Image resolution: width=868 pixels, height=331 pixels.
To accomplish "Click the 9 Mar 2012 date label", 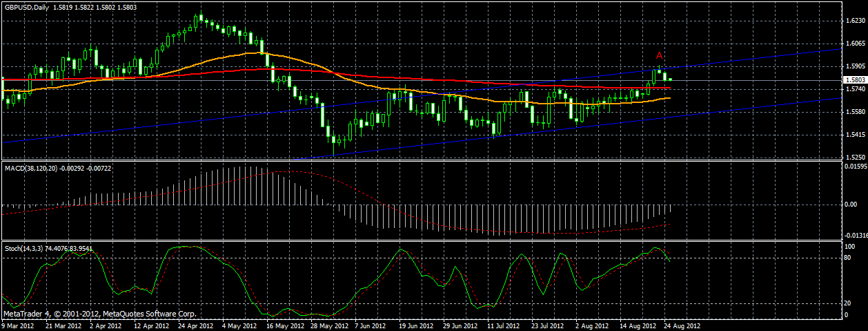I will 18,325.
